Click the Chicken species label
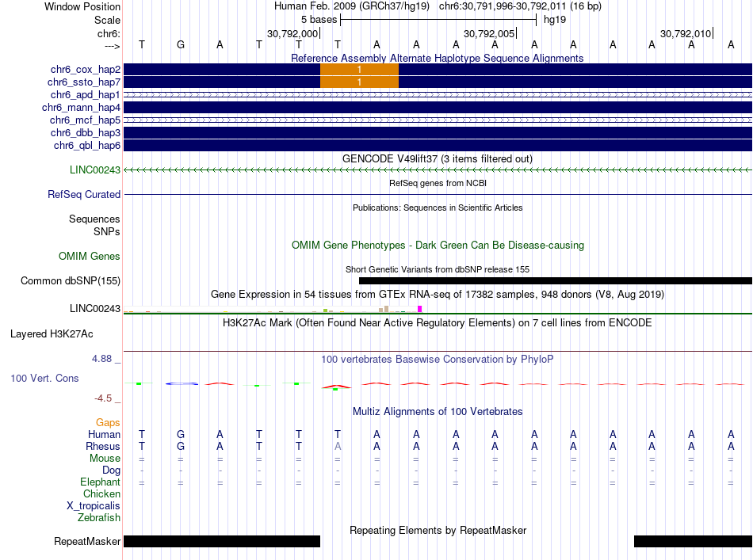 point(101,493)
